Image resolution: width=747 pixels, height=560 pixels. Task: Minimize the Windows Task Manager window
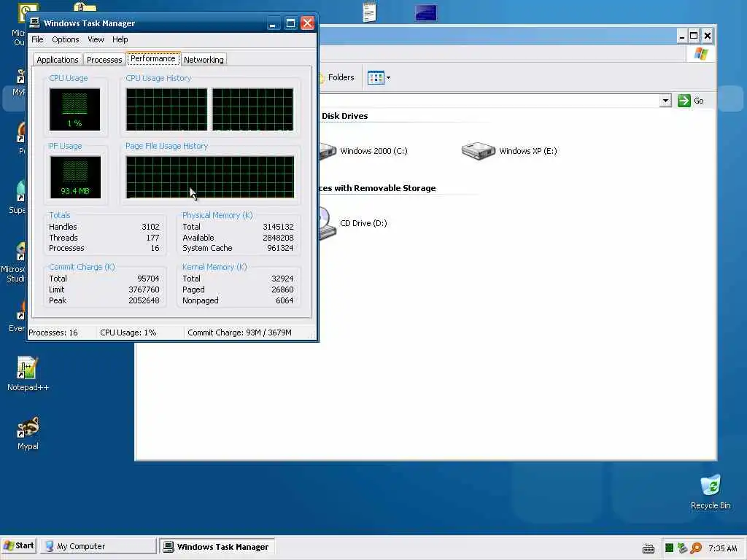(273, 23)
